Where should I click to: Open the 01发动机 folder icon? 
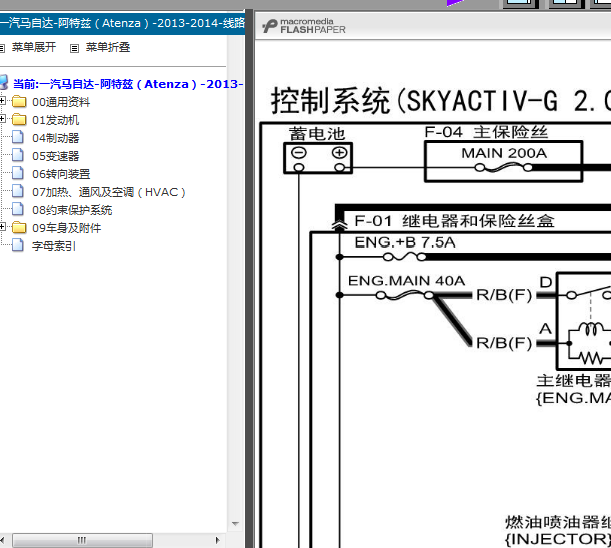19,120
